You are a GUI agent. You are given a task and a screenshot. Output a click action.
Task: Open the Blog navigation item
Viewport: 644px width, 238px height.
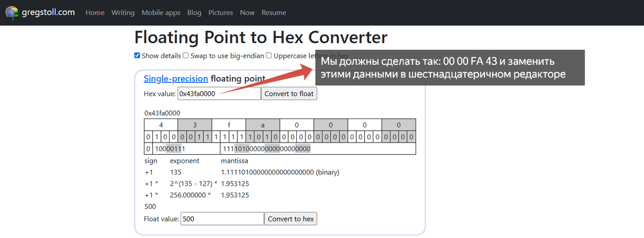194,13
